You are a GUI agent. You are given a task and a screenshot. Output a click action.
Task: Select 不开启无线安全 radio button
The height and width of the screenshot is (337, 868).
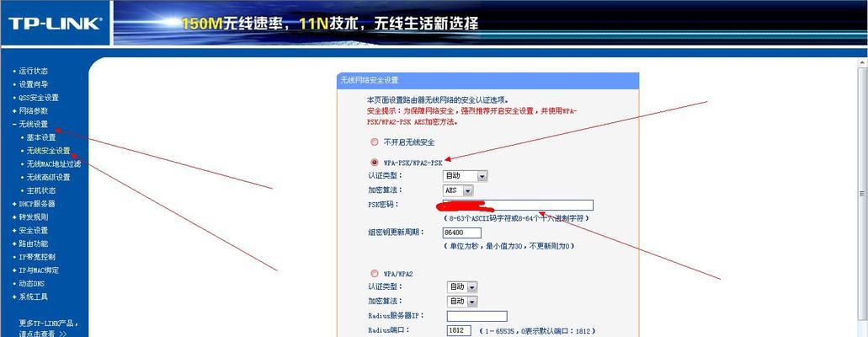tap(375, 142)
